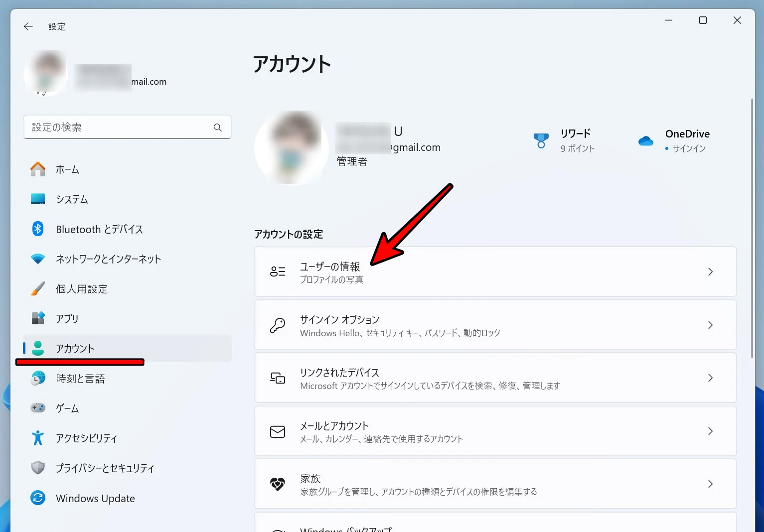This screenshot has height=532, width=764.
Task: Open Bluetooth とデバイス via its Bluetooth icon
Action: (x=37, y=229)
